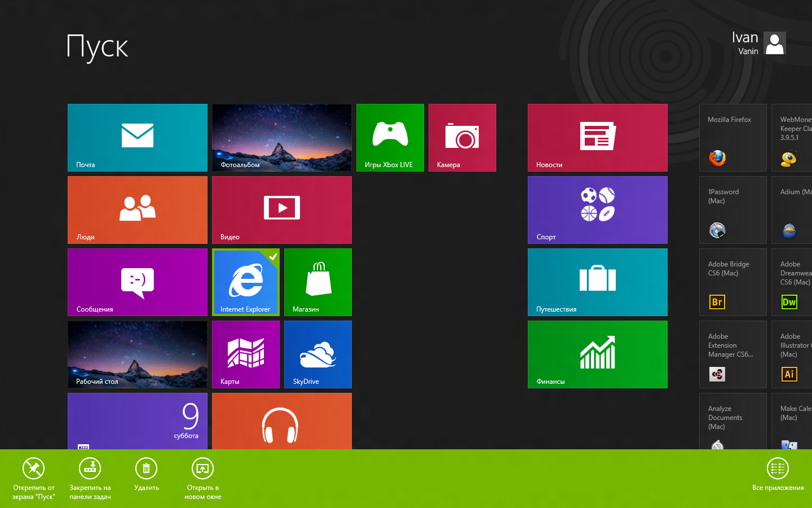
Task: Open the Рабочий стол desktop tile
Action: [138, 354]
